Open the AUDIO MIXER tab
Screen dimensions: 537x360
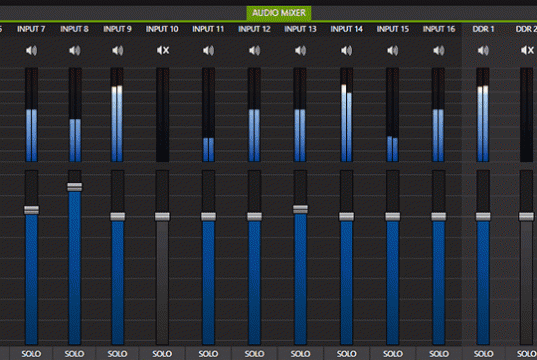[279, 13]
